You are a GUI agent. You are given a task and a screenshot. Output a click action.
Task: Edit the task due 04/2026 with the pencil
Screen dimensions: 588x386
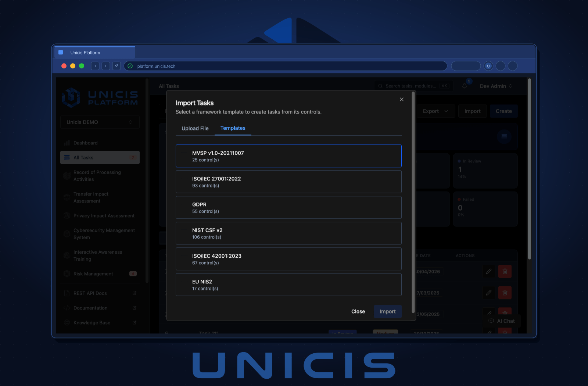coord(489,271)
